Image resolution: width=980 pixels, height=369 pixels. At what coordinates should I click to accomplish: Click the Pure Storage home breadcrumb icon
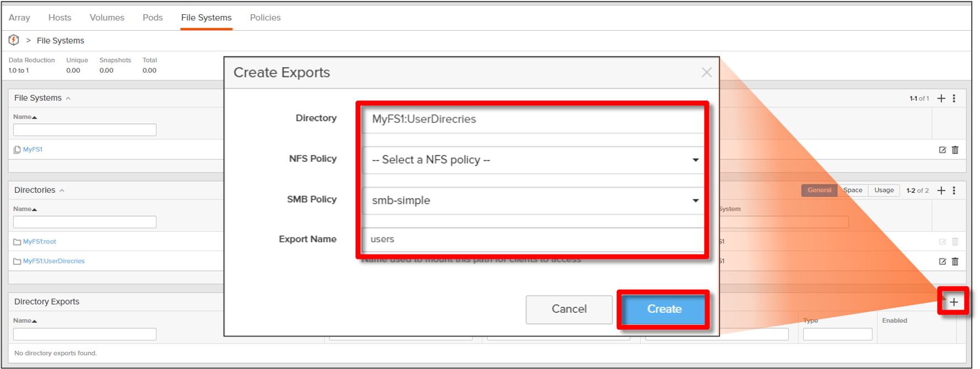tap(14, 40)
